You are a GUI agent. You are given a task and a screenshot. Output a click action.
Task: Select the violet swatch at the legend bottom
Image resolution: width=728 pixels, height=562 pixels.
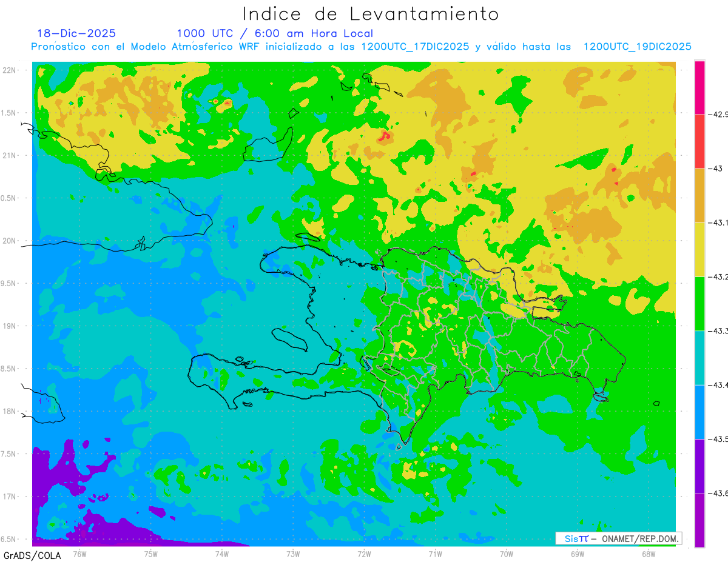699,520
